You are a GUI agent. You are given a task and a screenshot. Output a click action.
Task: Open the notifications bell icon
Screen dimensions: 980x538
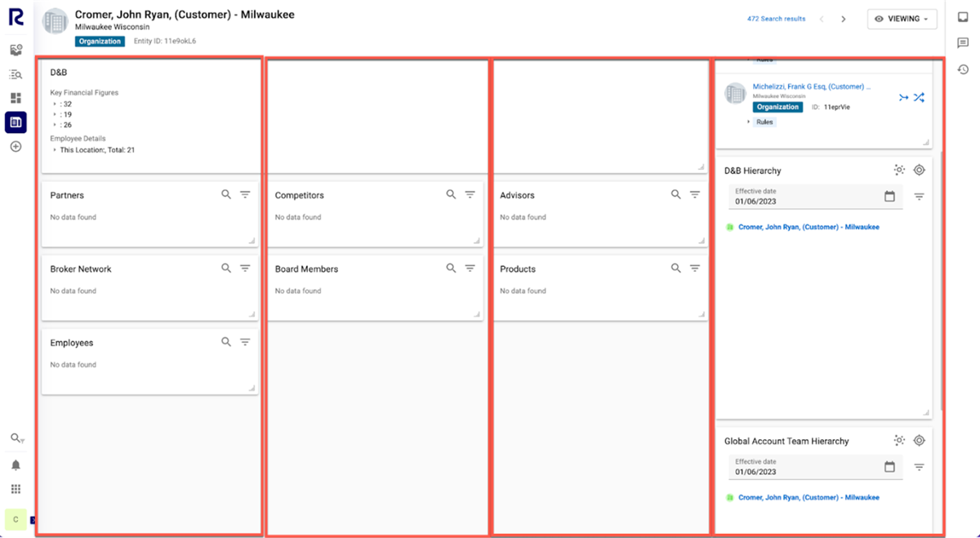(15, 463)
